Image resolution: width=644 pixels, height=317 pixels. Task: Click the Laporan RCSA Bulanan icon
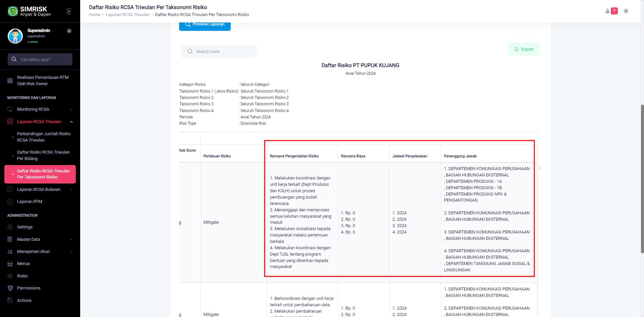pos(10,190)
